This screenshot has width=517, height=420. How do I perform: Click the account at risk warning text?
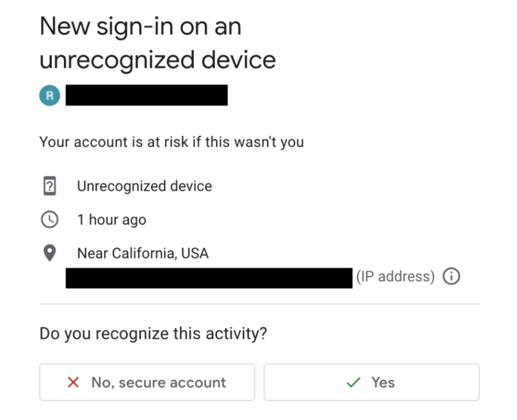click(x=171, y=142)
